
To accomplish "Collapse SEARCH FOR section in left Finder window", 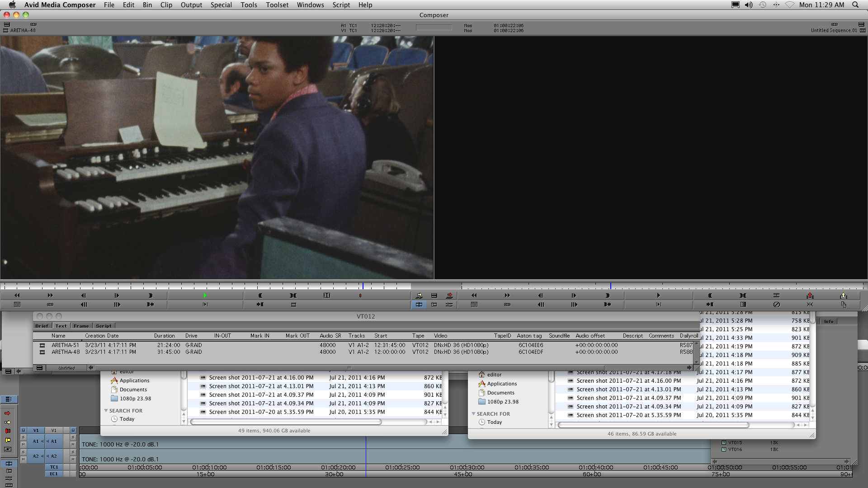I will click(106, 411).
